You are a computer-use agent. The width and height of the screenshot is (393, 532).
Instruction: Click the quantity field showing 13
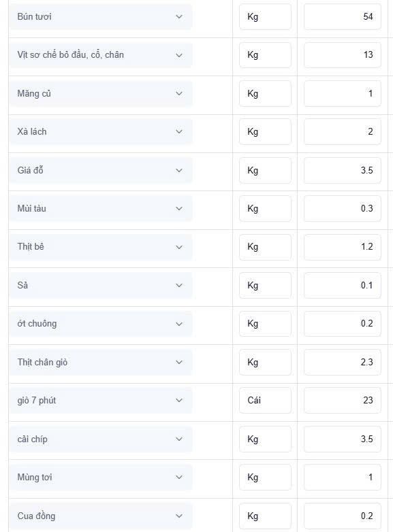[343, 55]
